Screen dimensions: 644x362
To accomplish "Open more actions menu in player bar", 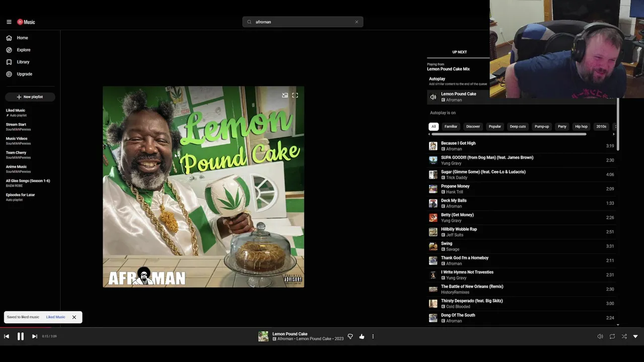I will coord(373,336).
